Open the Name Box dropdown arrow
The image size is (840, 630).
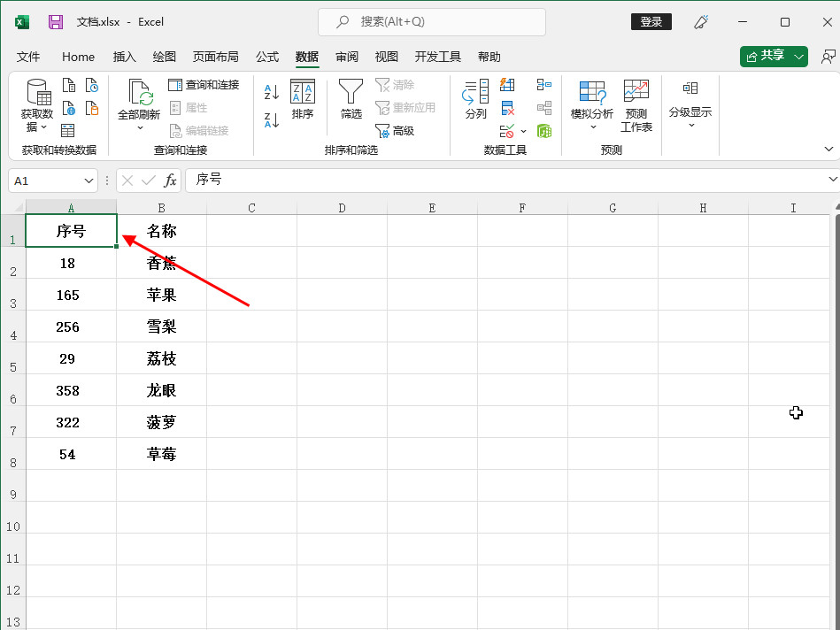click(89, 181)
